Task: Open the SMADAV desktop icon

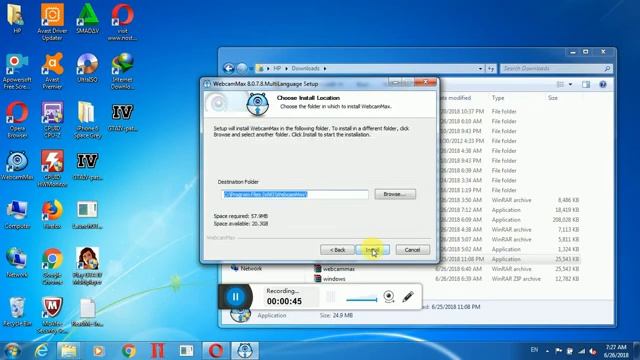Action: pos(87,19)
